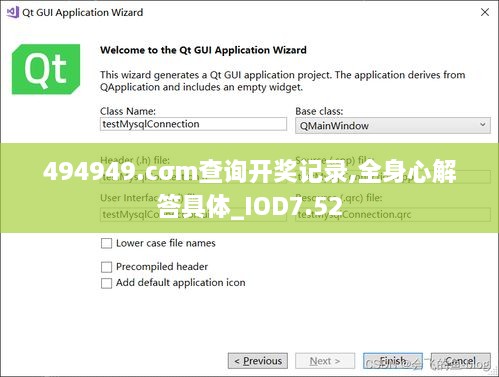Click the 'Class Name:' label
499x377 pixels.
pyautogui.click(x=128, y=111)
